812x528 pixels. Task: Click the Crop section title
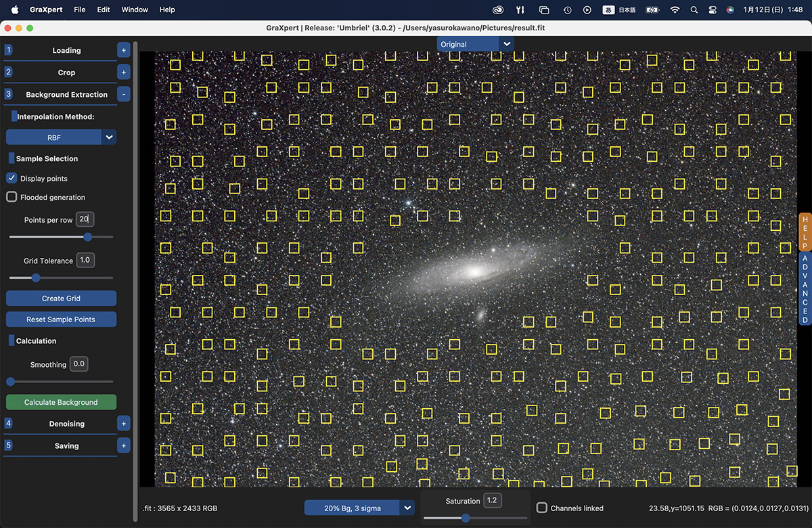(66, 72)
